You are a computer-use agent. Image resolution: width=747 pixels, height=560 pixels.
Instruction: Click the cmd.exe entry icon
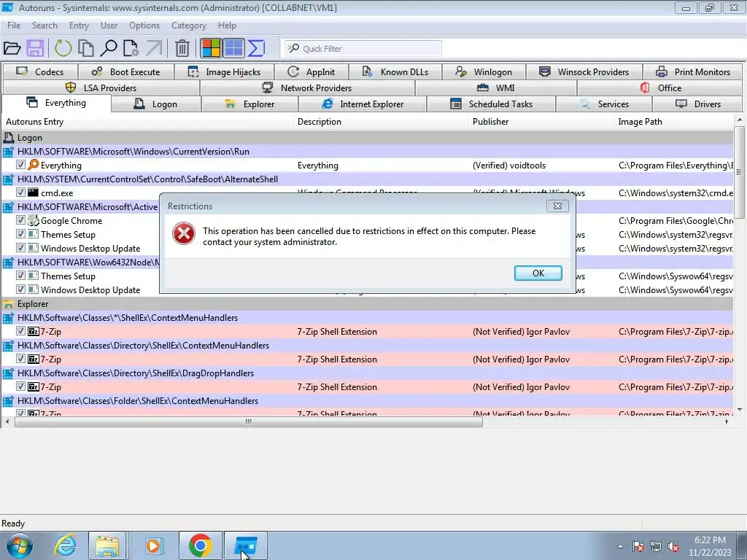(x=33, y=192)
